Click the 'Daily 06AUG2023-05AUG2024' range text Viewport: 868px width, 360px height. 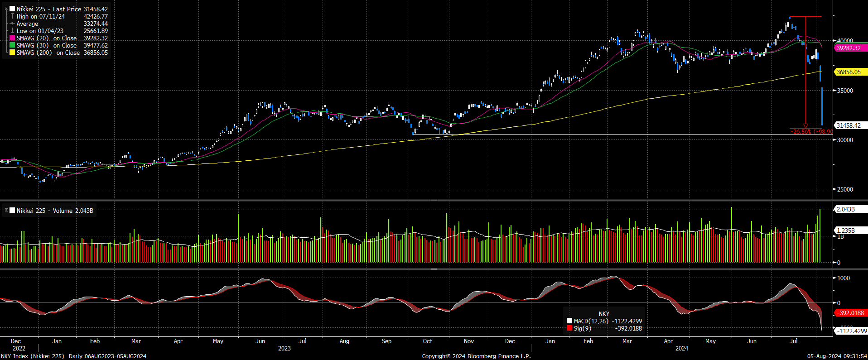[108, 356]
